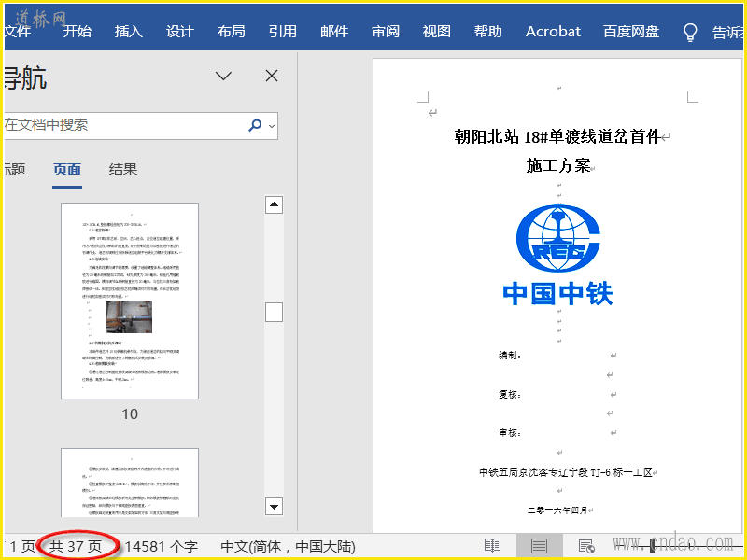Open the 邮件 ribbon tab
The width and height of the screenshot is (747, 560).
[334, 32]
